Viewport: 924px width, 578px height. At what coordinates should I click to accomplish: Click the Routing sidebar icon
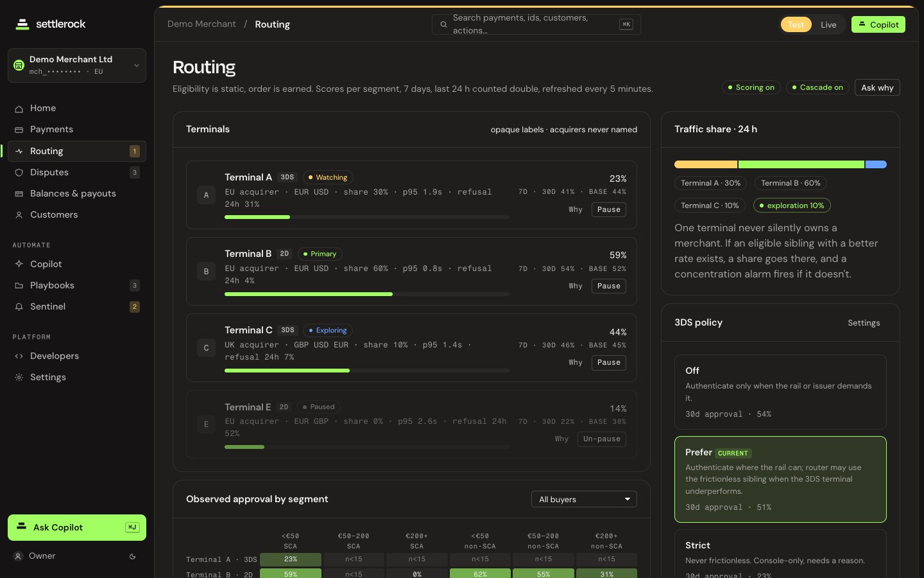point(19,151)
